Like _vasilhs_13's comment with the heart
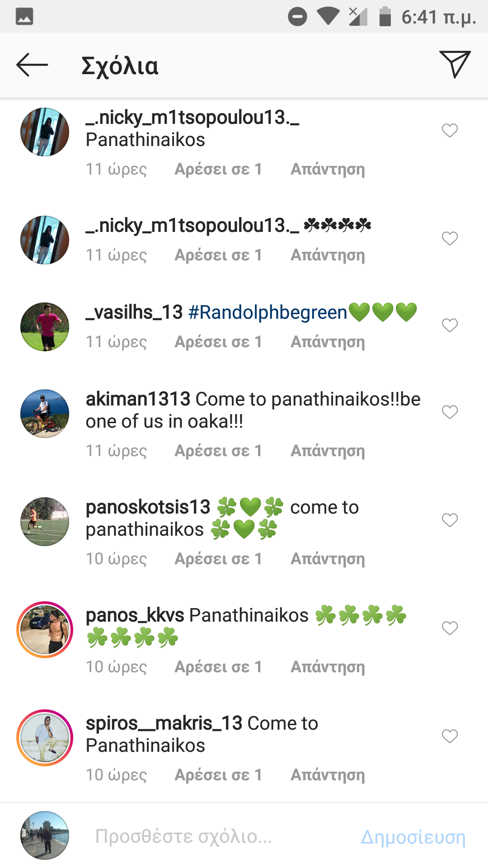Viewport: 488px width, 868px height. pos(450,325)
